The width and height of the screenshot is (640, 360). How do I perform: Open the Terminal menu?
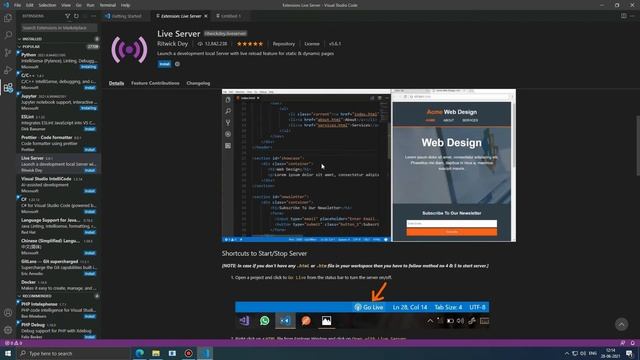(108, 5)
